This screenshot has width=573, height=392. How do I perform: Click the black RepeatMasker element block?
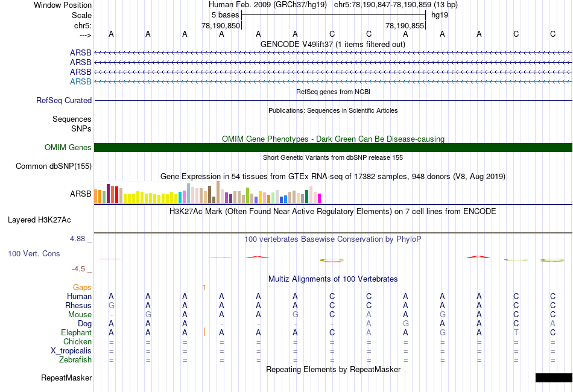point(554,378)
